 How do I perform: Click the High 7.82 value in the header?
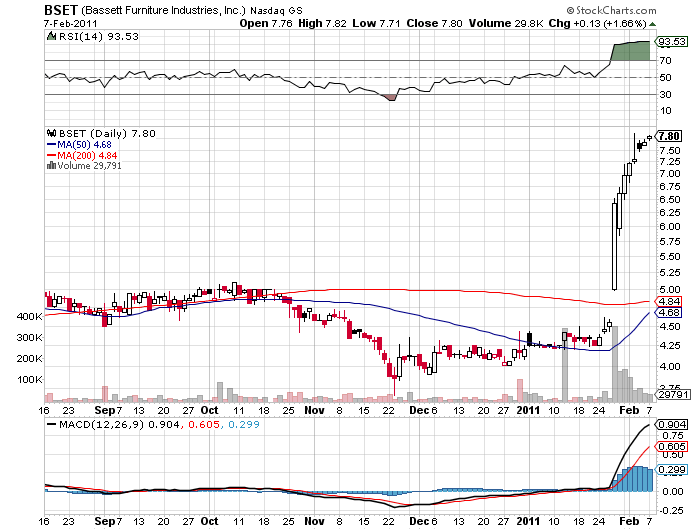(322, 23)
